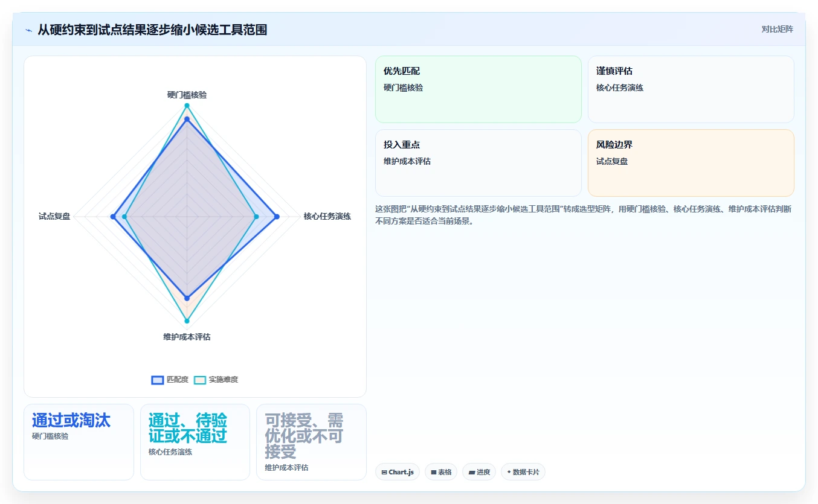The width and height of the screenshot is (818, 504).
Task: Click the 对比矩阵 label in the header
Action: pos(777,29)
